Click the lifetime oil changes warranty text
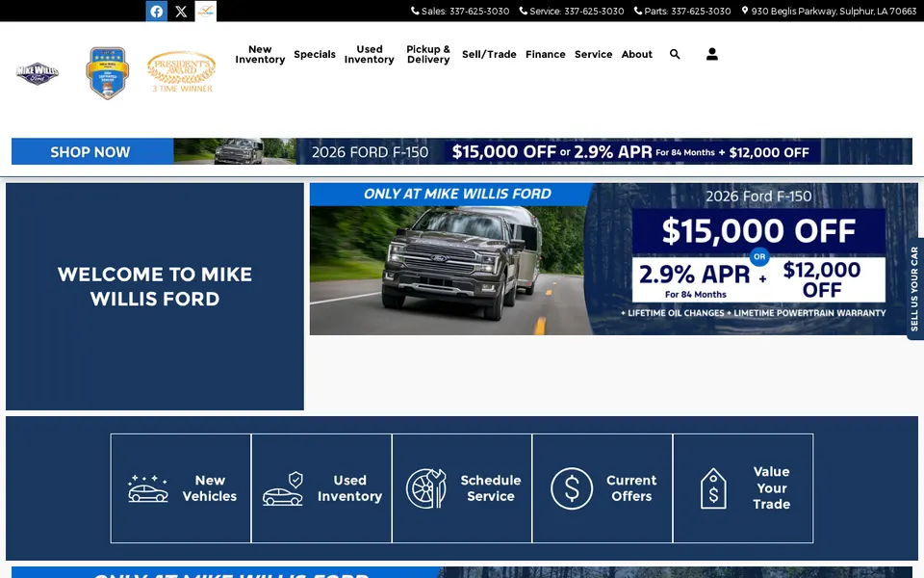The image size is (924, 578). coord(753,313)
